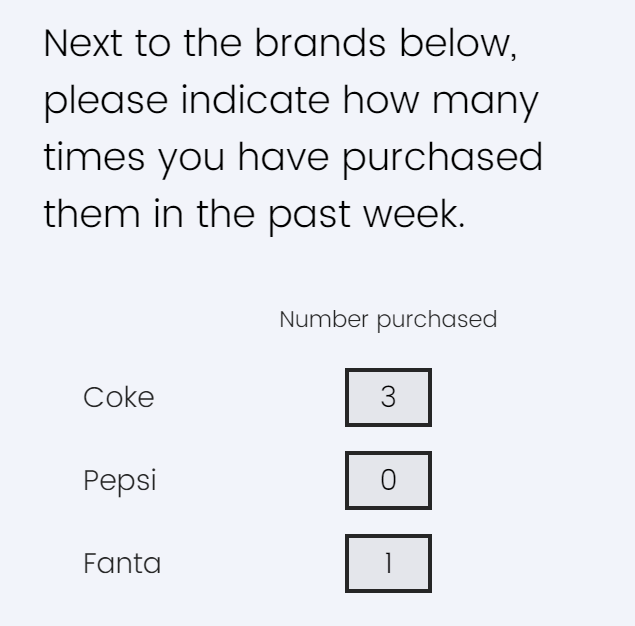Image resolution: width=635 pixels, height=626 pixels.
Task: Click the line 'times you have purchased'
Action: 293,159
